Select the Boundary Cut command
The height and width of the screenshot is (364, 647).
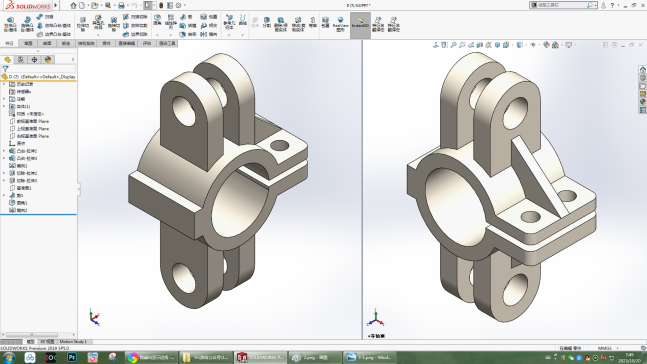click(x=135, y=34)
